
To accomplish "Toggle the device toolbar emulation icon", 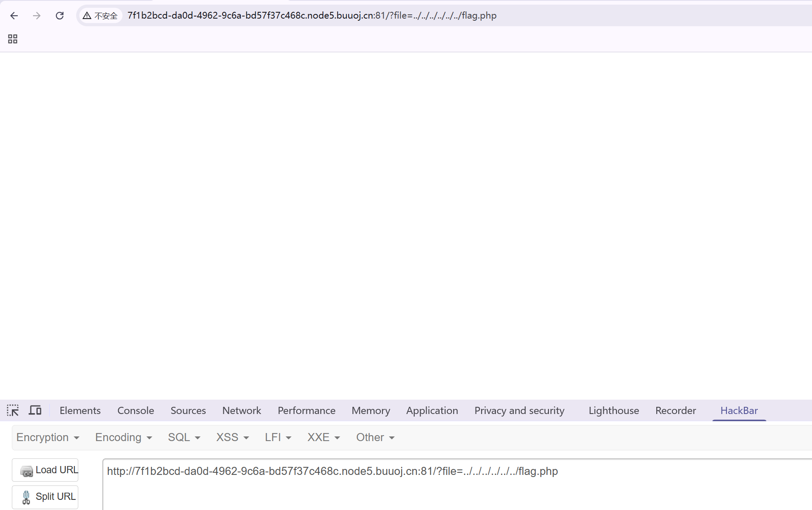I will 35,410.
